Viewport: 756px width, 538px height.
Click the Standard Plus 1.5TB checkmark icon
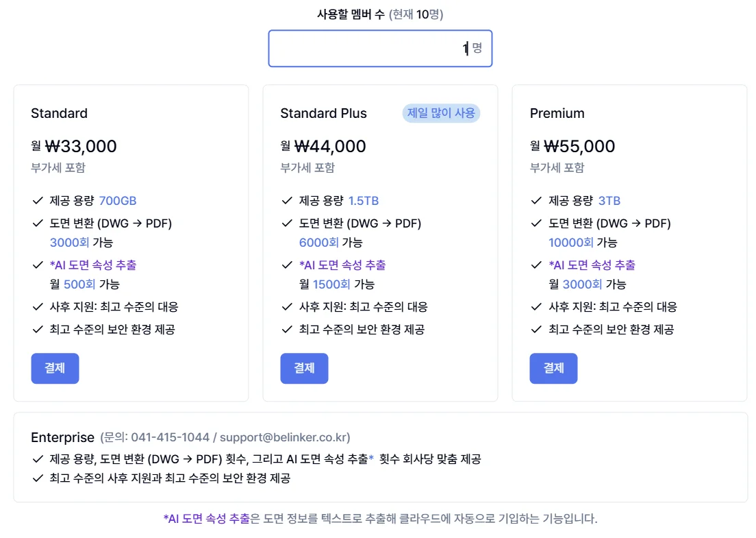(287, 201)
